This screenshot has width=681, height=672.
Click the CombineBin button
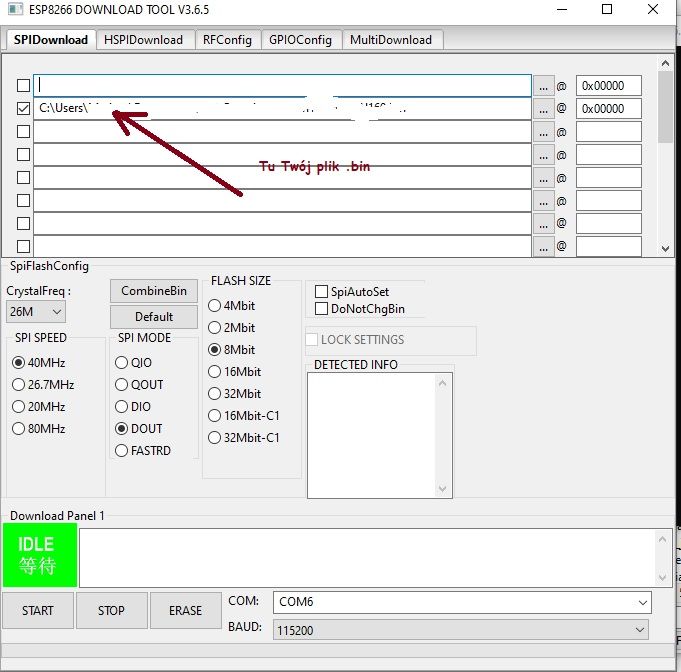(154, 291)
